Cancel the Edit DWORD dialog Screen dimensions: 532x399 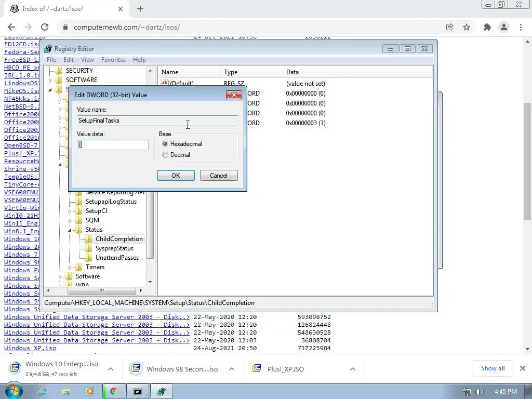point(219,176)
